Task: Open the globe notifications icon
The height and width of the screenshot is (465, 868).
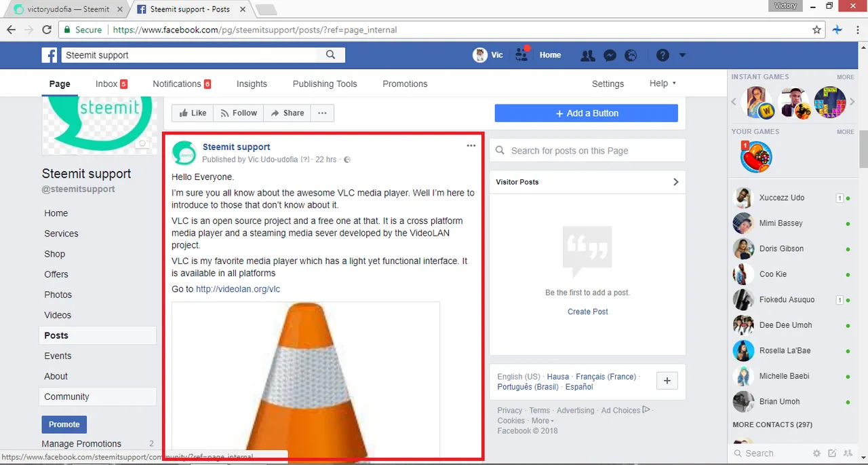Action: pyautogui.click(x=631, y=56)
